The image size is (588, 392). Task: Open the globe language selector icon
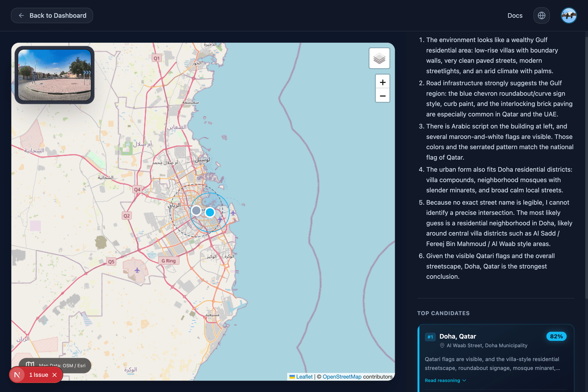(x=541, y=15)
